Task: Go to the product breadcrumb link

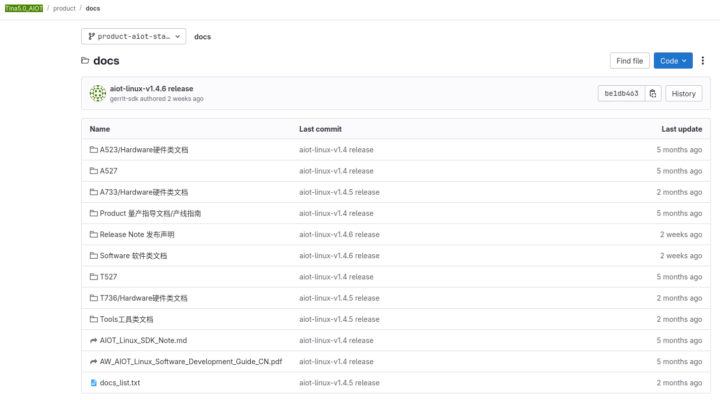Action: (x=64, y=8)
